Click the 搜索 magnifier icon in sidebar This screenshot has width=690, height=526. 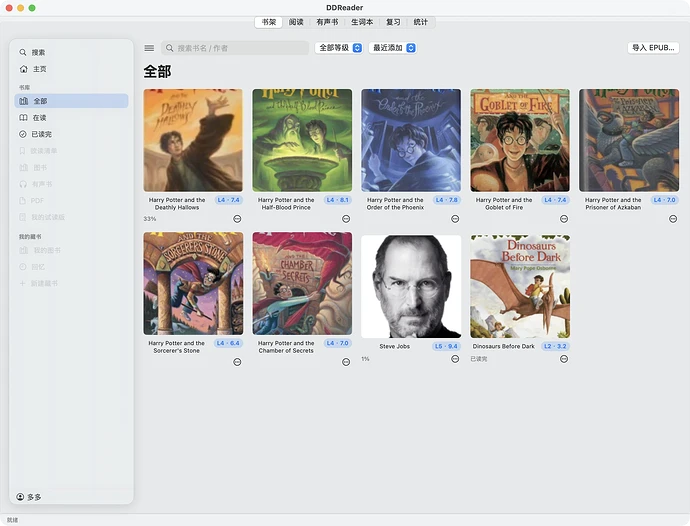tap(23, 52)
